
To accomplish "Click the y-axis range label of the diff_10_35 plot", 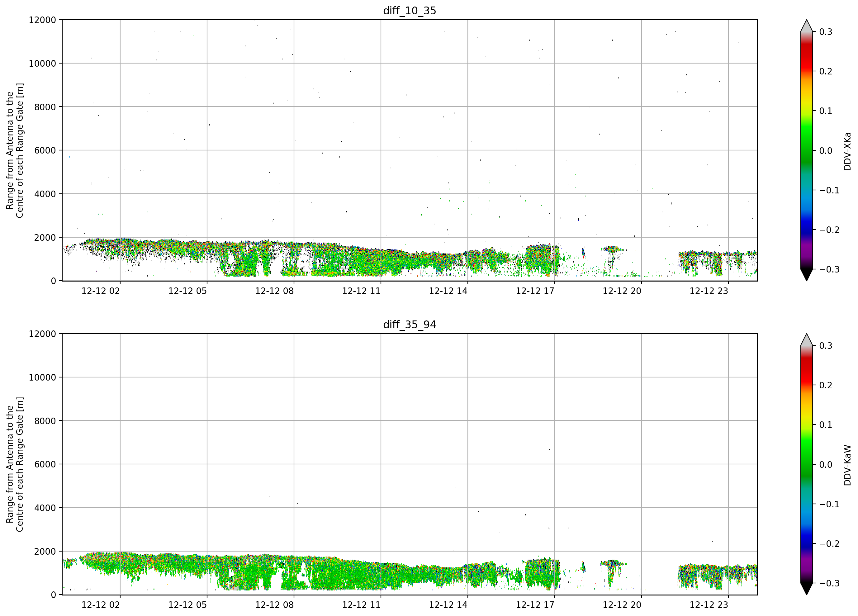I will click(15, 151).
